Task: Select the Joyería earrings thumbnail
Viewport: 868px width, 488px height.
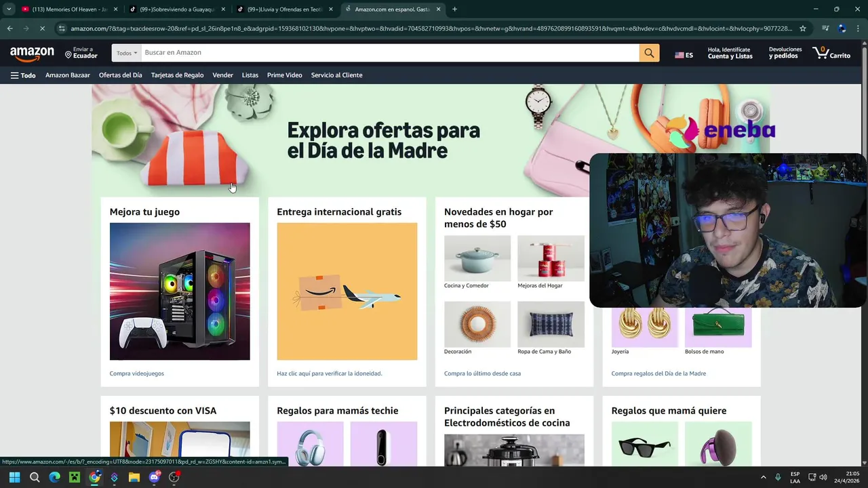Action: pos(644,327)
